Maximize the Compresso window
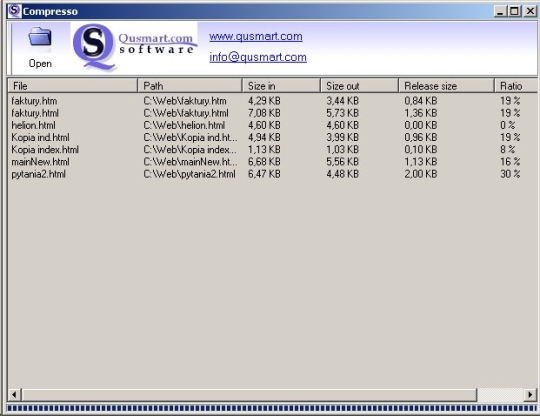Image resolution: width=540 pixels, height=416 pixels. [x=514, y=11]
